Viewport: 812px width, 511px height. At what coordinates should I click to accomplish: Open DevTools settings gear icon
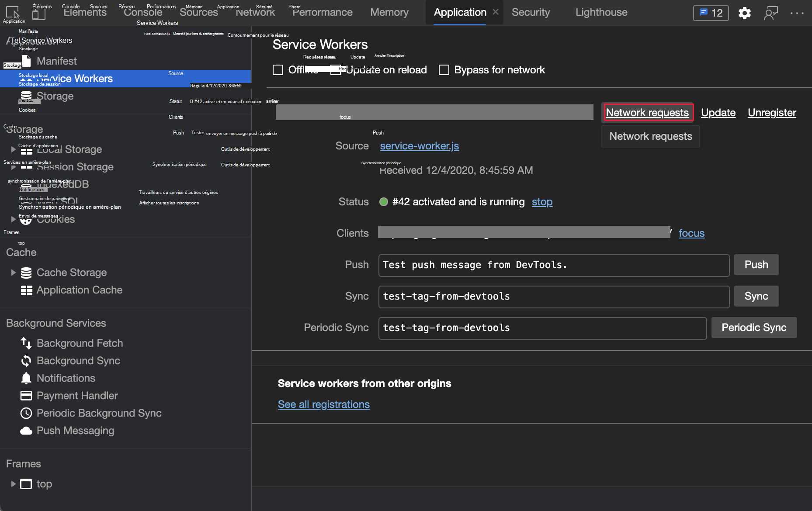click(x=744, y=13)
